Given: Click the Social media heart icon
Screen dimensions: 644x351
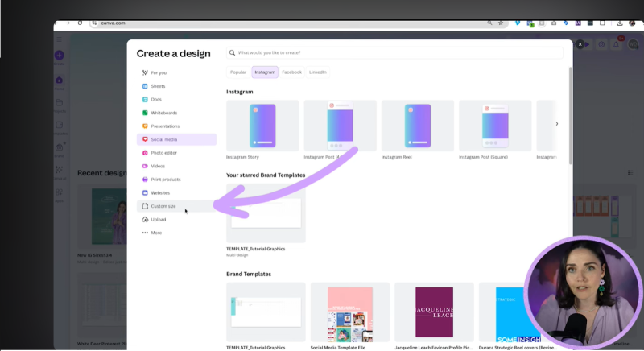Looking at the screenshot, I should (x=145, y=139).
